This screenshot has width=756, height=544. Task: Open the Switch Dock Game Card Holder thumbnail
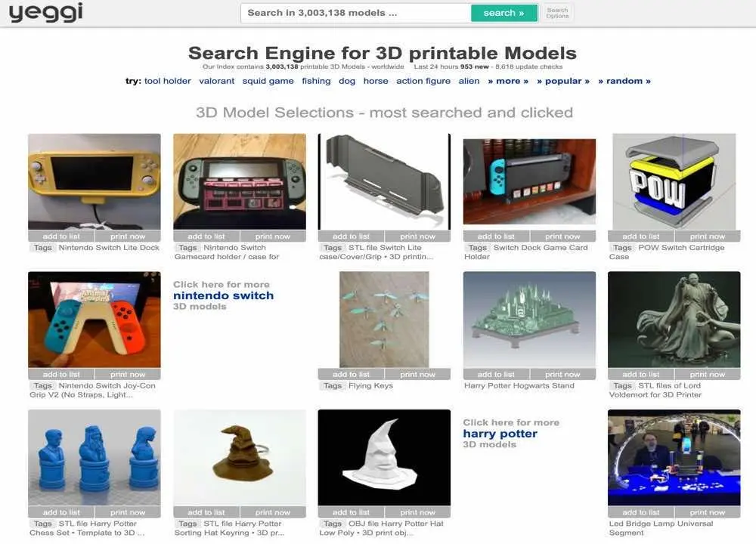click(529, 181)
